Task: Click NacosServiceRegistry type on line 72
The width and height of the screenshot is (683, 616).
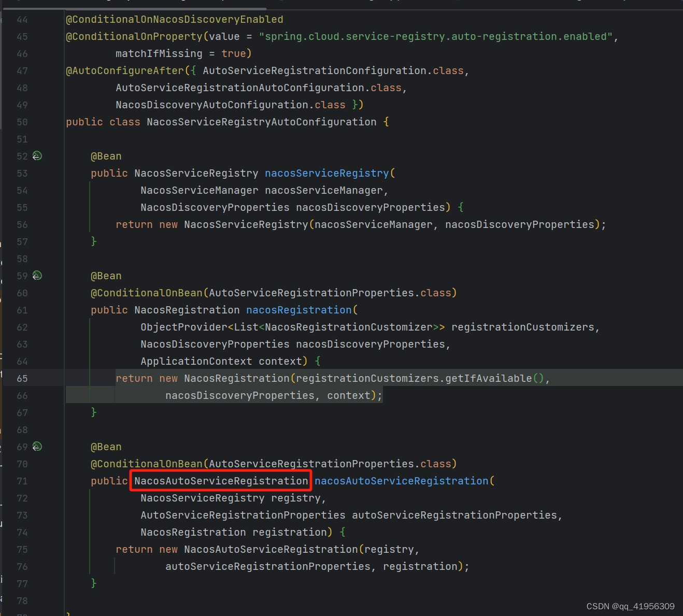Action: click(203, 498)
